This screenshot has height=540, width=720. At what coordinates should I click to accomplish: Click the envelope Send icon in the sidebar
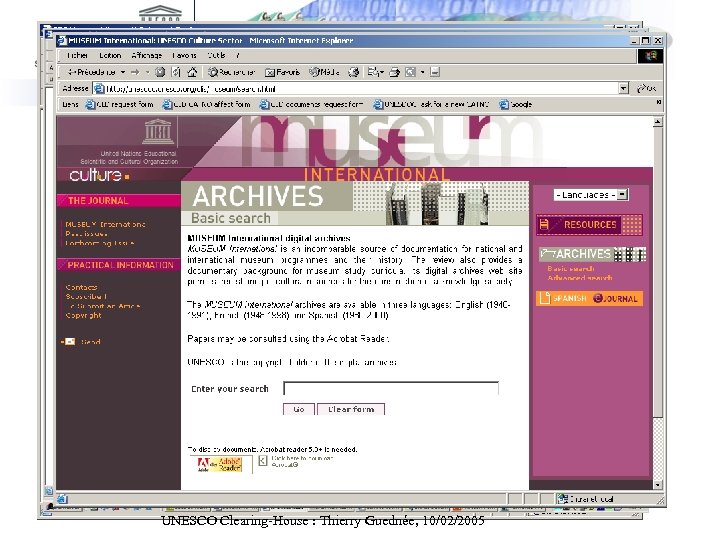[69, 342]
